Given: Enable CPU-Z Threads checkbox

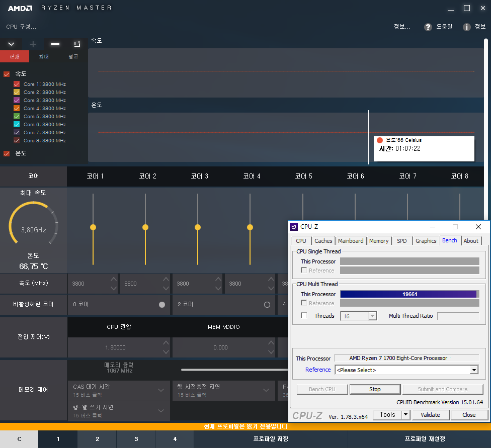Looking at the screenshot, I should [x=304, y=315].
